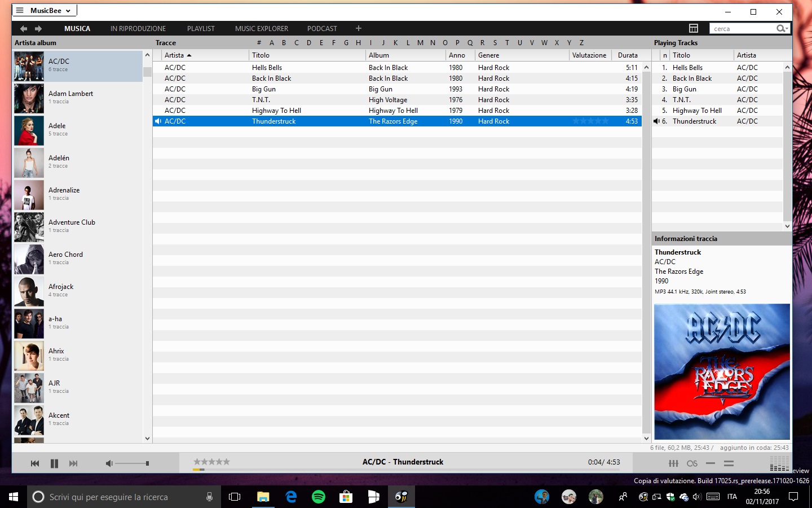Image resolution: width=812 pixels, height=508 pixels.
Task: Pause playback
Action: [54, 463]
